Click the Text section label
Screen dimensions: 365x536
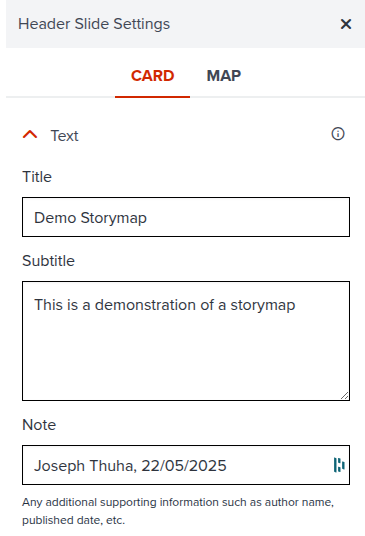(65, 136)
